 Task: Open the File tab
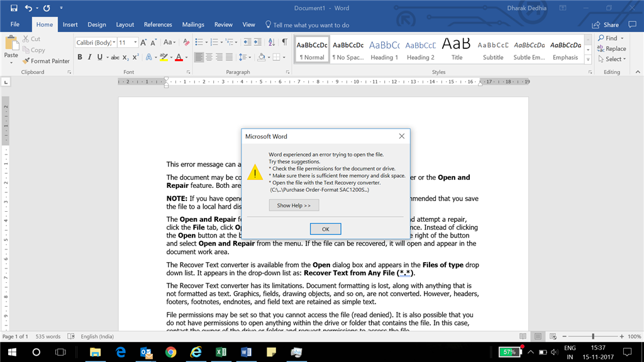pos(15,25)
